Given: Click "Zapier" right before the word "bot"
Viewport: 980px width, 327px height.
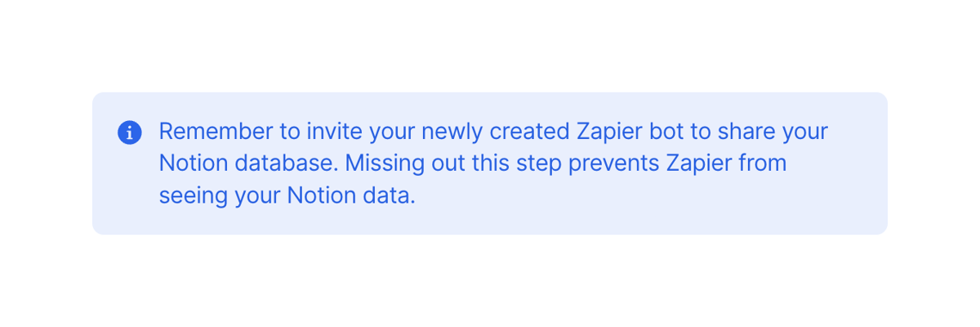Looking at the screenshot, I should tap(610, 132).
